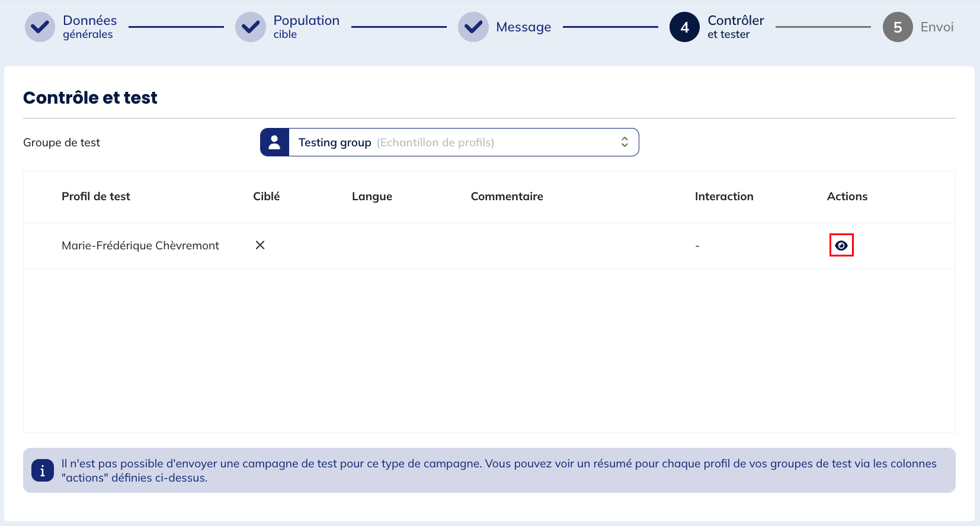Click the Interaction column header
Screen dimensions: 980x526
point(723,197)
